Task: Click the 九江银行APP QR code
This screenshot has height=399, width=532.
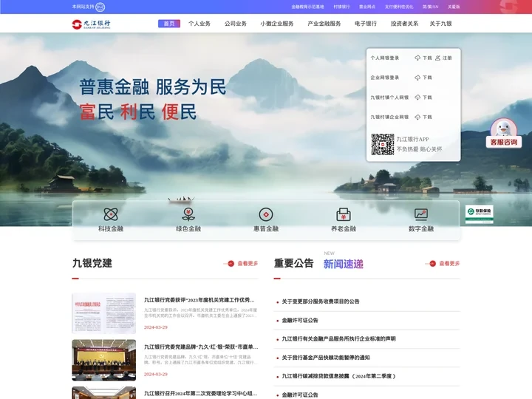Action: 383,144
